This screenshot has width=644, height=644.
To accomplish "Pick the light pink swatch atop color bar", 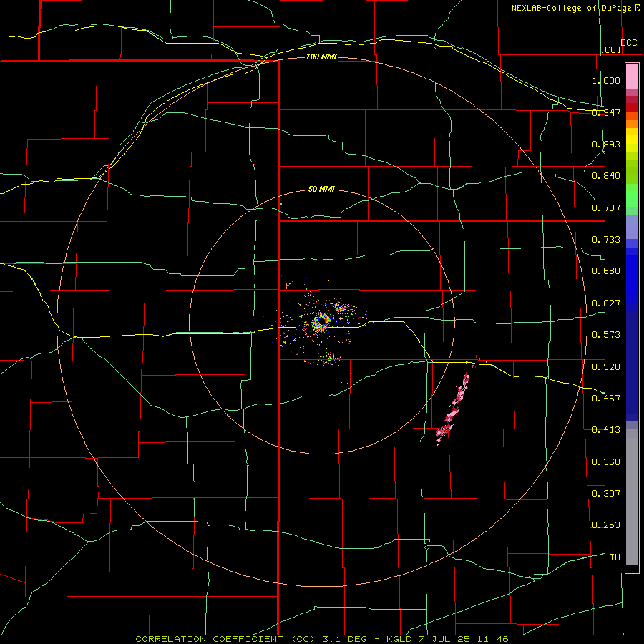I will coord(632,77).
